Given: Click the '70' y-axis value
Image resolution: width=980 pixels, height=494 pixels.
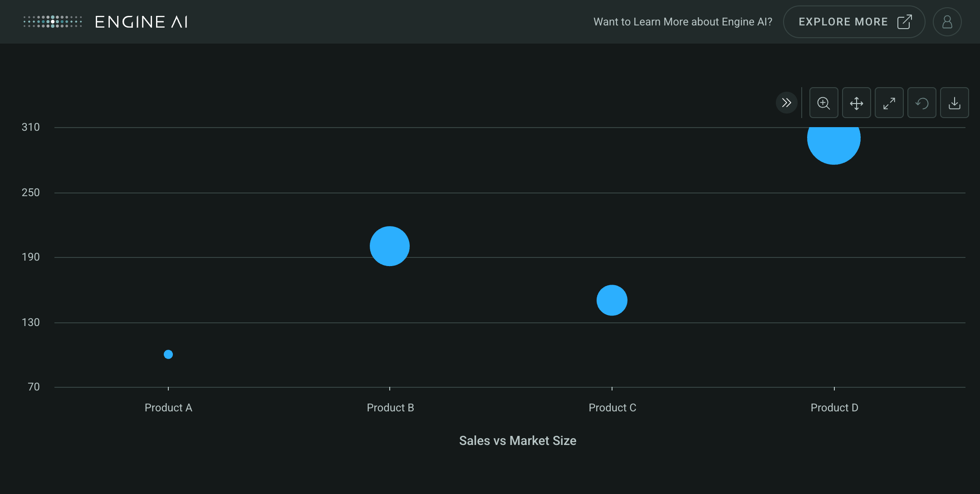Looking at the screenshot, I should [x=34, y=387].
